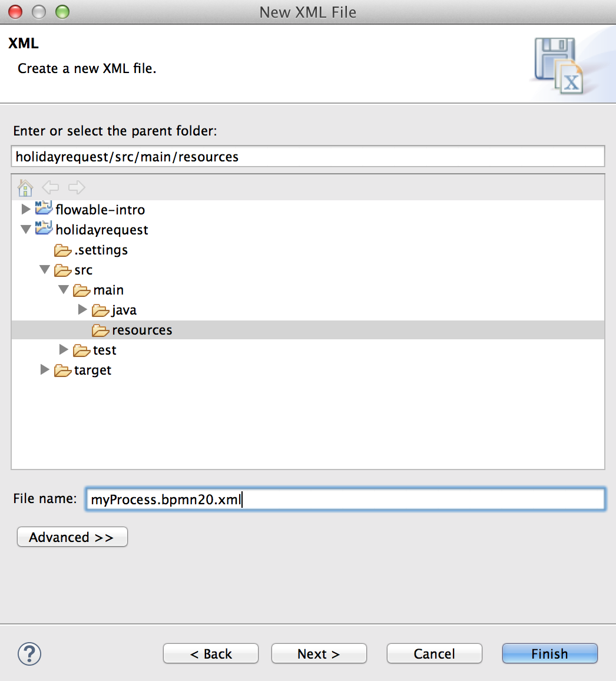Expand the test folder

click(x=63, y=350)
